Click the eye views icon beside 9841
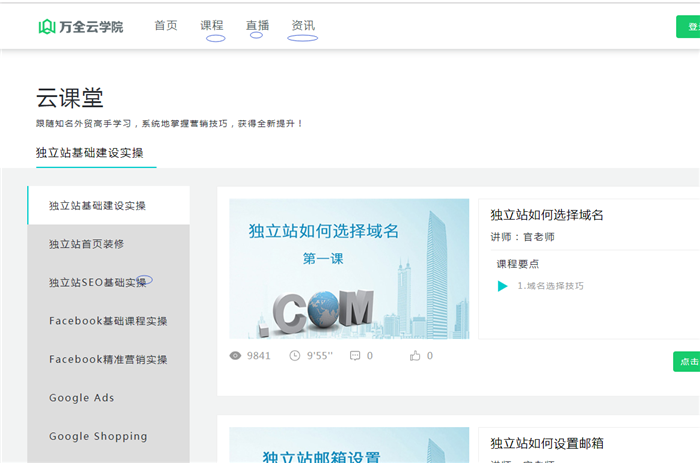The image size is (700, 463). (235, 355)
